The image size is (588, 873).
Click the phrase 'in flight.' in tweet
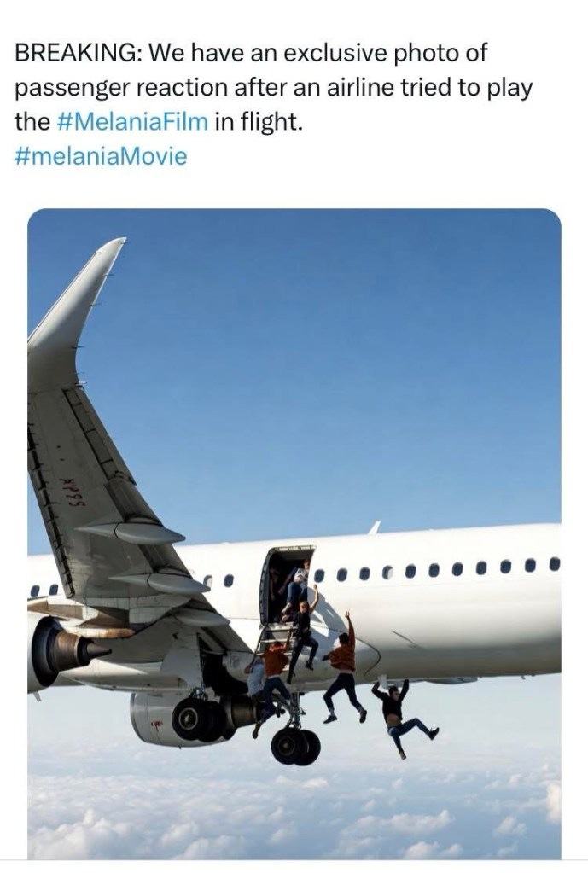(259, 121)
